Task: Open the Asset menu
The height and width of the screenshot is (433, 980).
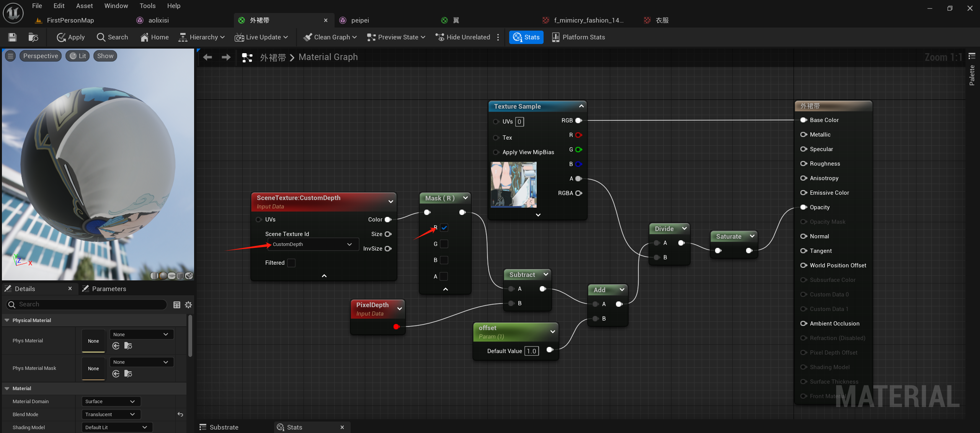Action: point(84,6)
